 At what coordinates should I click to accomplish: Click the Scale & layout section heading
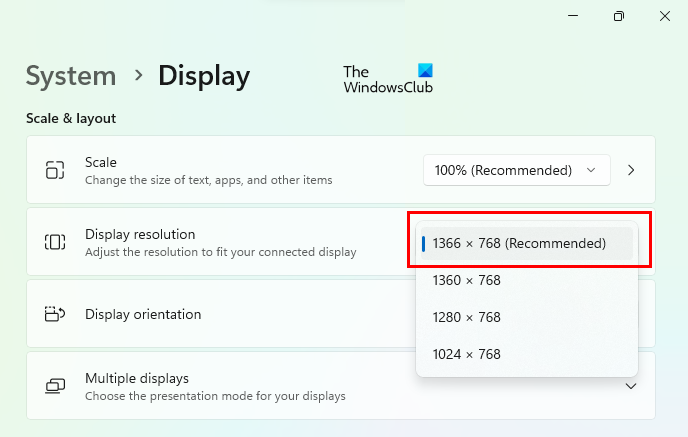pos(71,118)
